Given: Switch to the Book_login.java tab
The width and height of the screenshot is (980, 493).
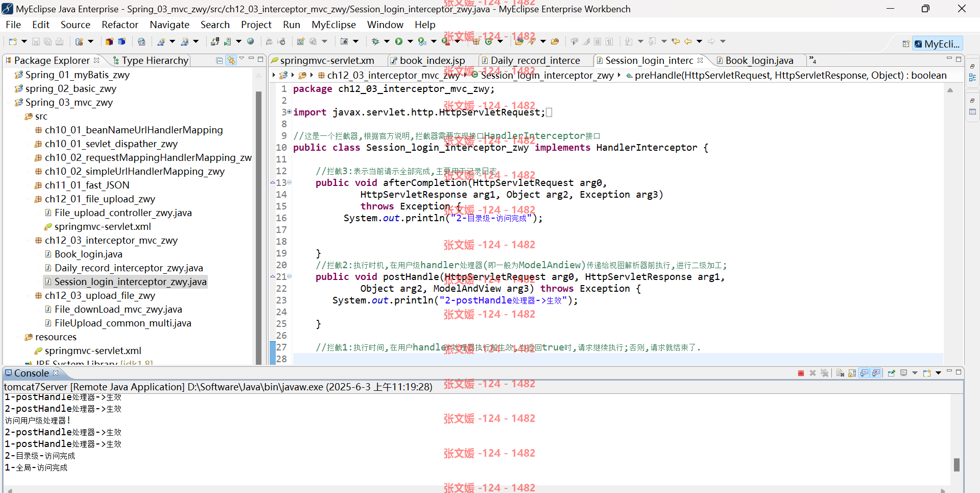Looking at the screenshot, I should click(x=759, y=60).
